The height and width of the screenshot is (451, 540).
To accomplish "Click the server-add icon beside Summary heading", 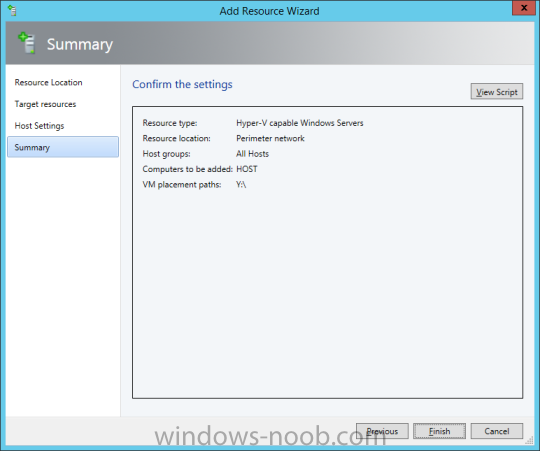I will click(x=27, y=43).
